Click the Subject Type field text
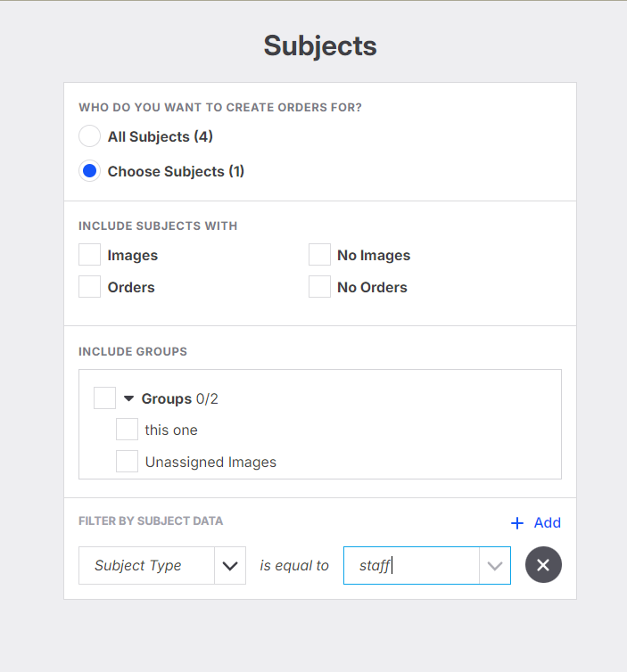The height and width of the screenshot is (672, 627). [138, 565]
